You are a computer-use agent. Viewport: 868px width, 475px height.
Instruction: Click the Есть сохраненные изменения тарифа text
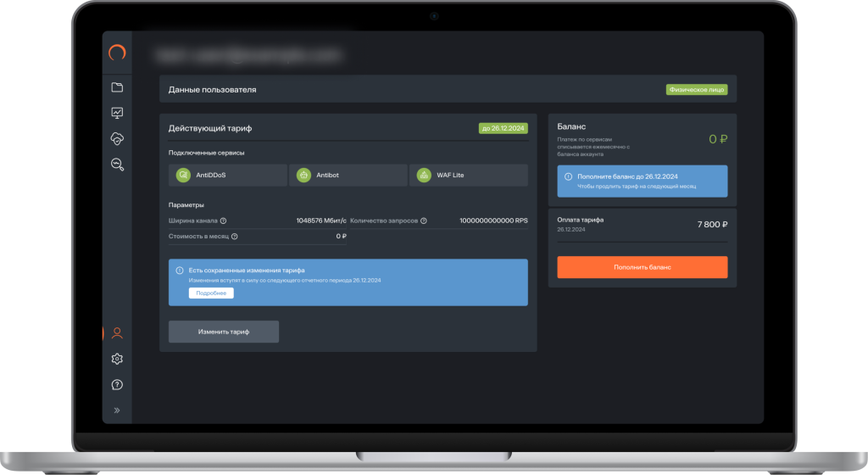(247, 271)
